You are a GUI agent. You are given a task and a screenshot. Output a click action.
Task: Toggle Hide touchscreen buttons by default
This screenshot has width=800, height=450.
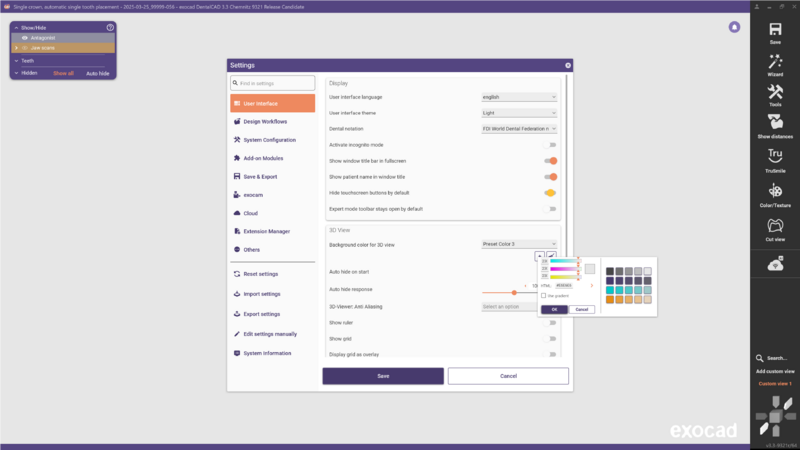click(x=550, y=193)
